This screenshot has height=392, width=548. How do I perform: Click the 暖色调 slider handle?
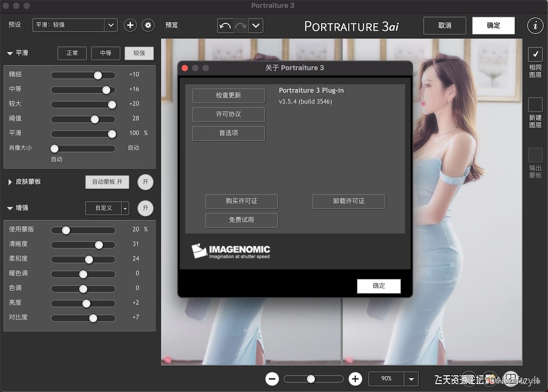tap(83, 274)
